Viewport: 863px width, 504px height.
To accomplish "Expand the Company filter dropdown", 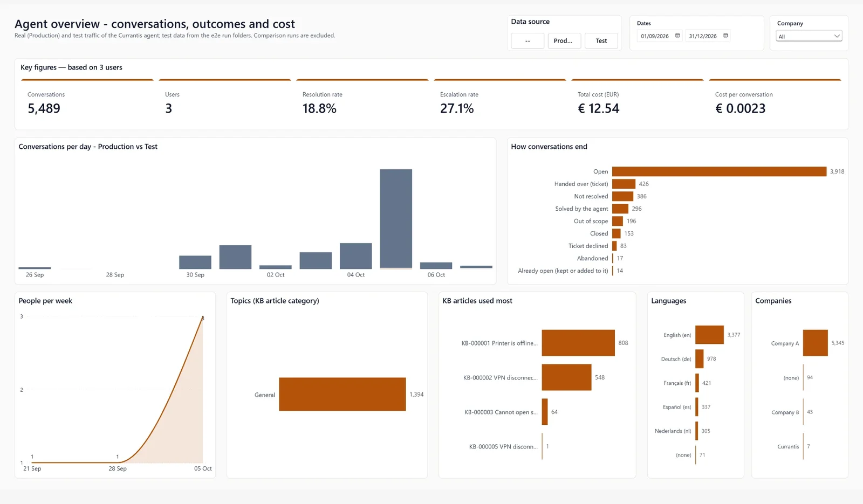I will 809,36.
